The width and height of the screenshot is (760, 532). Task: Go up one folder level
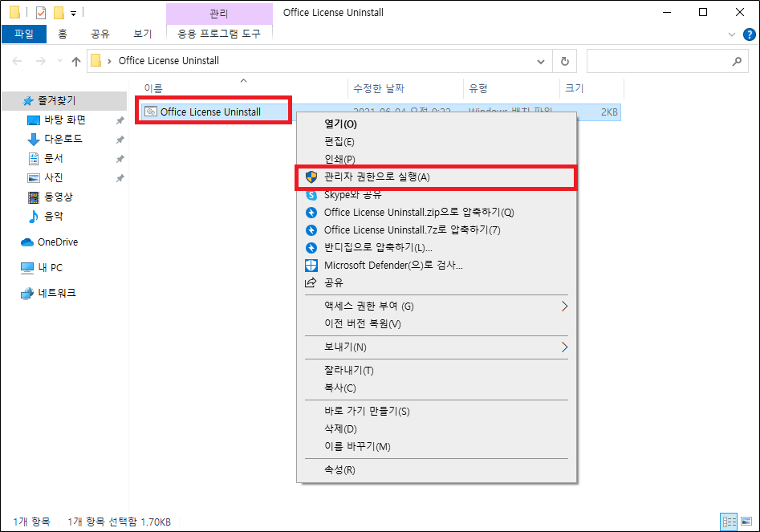(76, 61)
